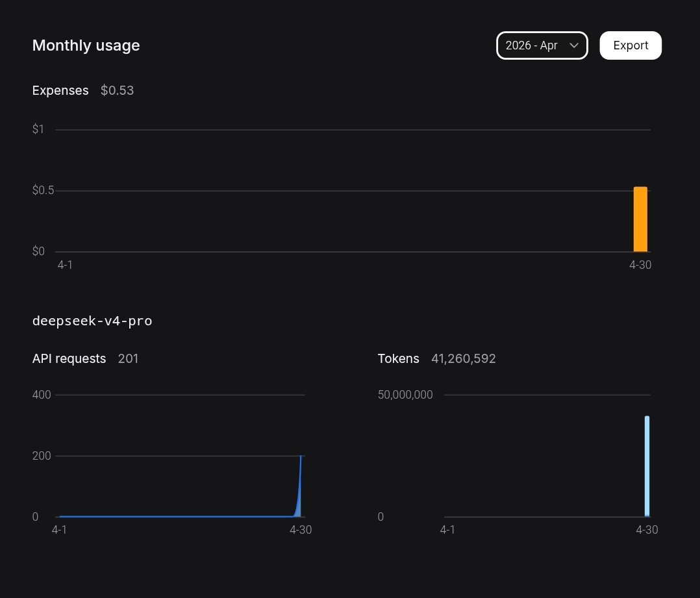Click the Monthly usage heading
This screenshot has width=700, height=598.
[86, 45]
